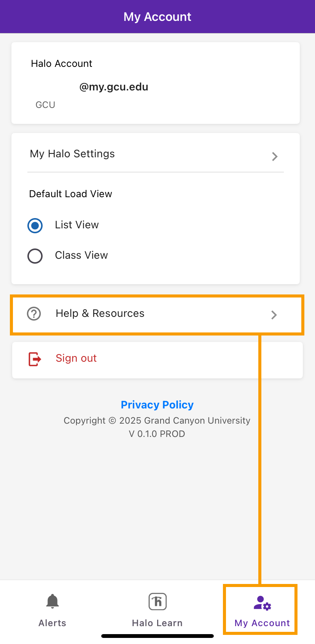Go to the Halo Learn tab label

(x=157, y=623)
